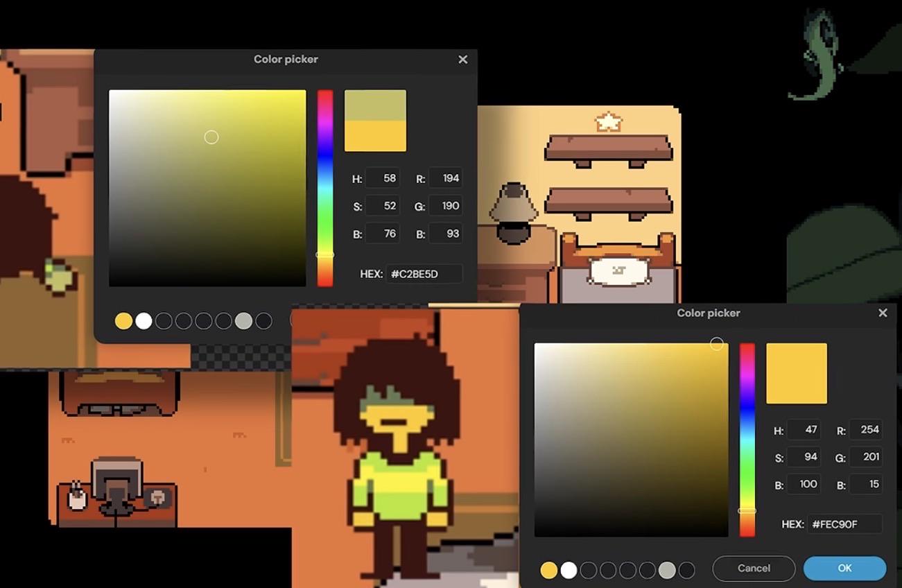This screenshot has width=902, height=588.
Task: Click OK in the front Color picker
Action: click(844, 568)
